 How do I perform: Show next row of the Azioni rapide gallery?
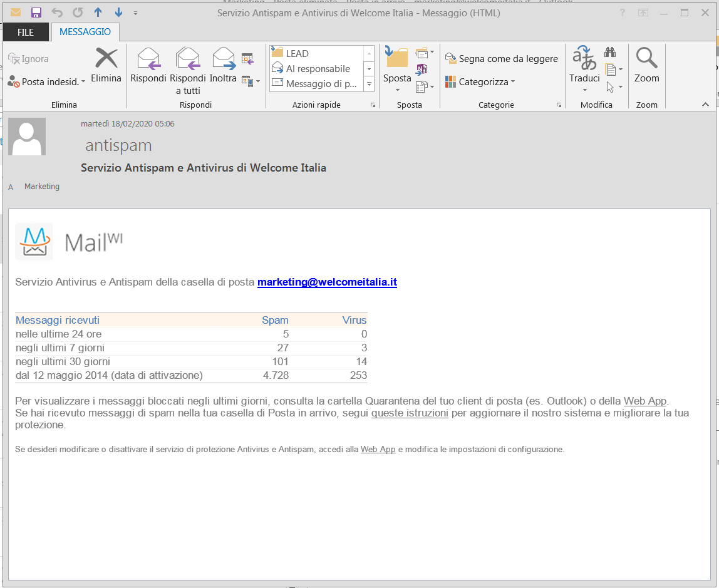pos(369,69)
